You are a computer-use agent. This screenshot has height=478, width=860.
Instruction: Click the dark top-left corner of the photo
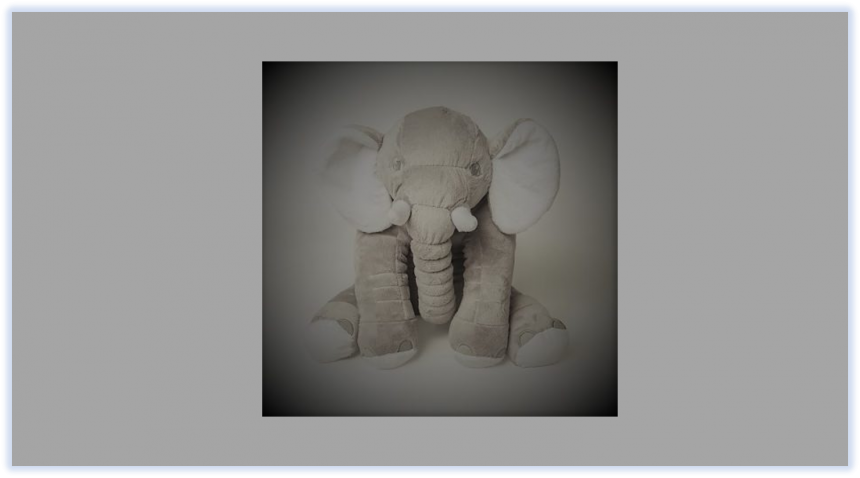pos(272,72)
